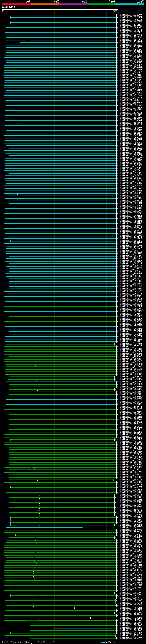This screenshot has width=146, height=644.
Task: Select hit label UniRef100_A5BLZ4
Action: tap(131, 20)
